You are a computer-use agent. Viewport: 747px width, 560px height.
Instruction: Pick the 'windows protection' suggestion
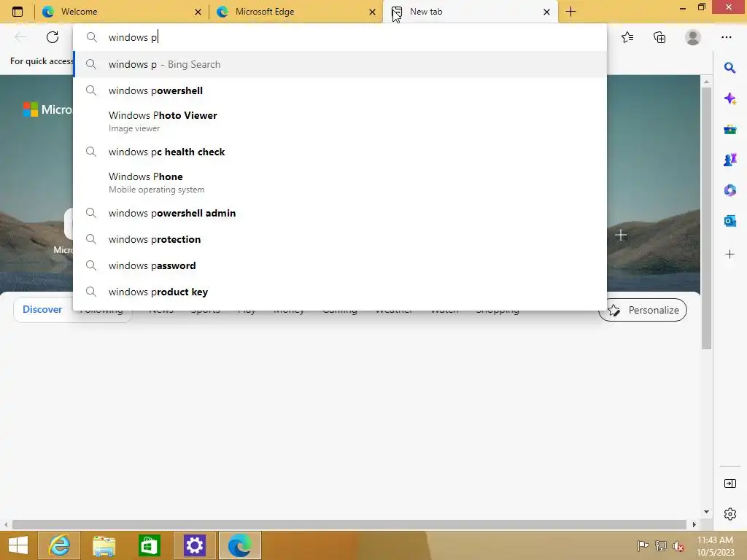click(x=340, y=239)
